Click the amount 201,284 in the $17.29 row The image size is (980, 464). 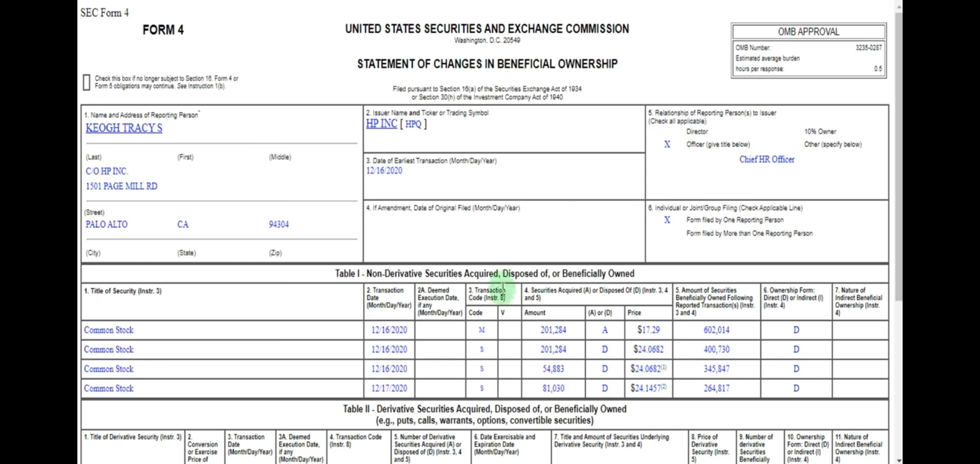point(553,330)
